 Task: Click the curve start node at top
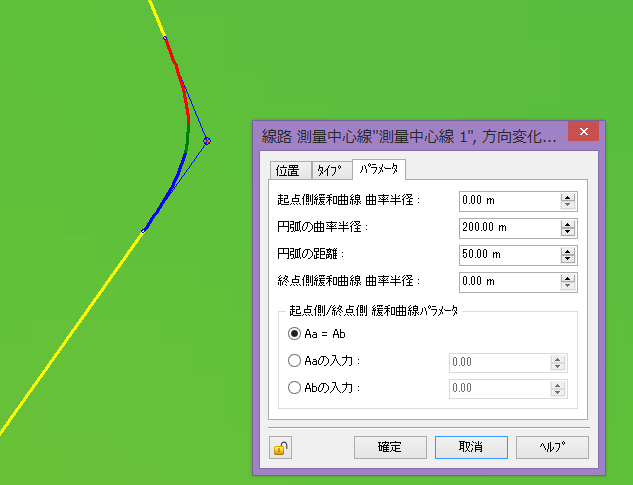[x=165, y=38]
